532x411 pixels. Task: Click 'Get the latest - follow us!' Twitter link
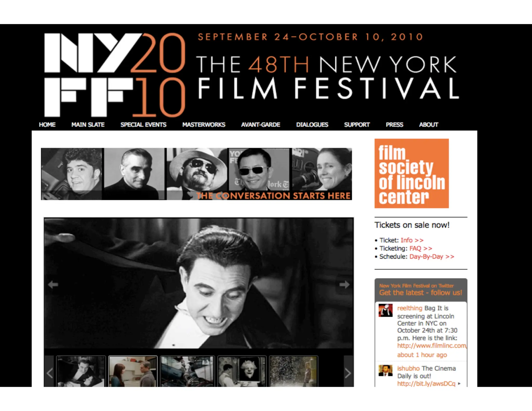[x=421, y=293]
